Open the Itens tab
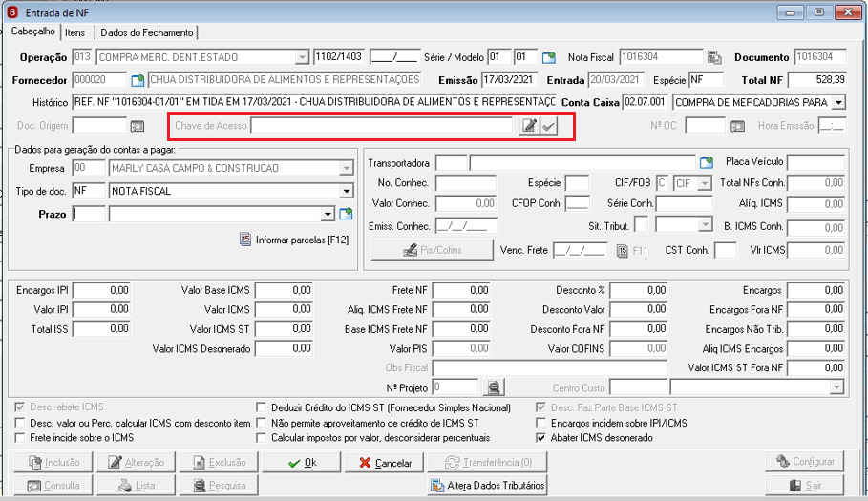The image size is (868, 501). [75, 32]
